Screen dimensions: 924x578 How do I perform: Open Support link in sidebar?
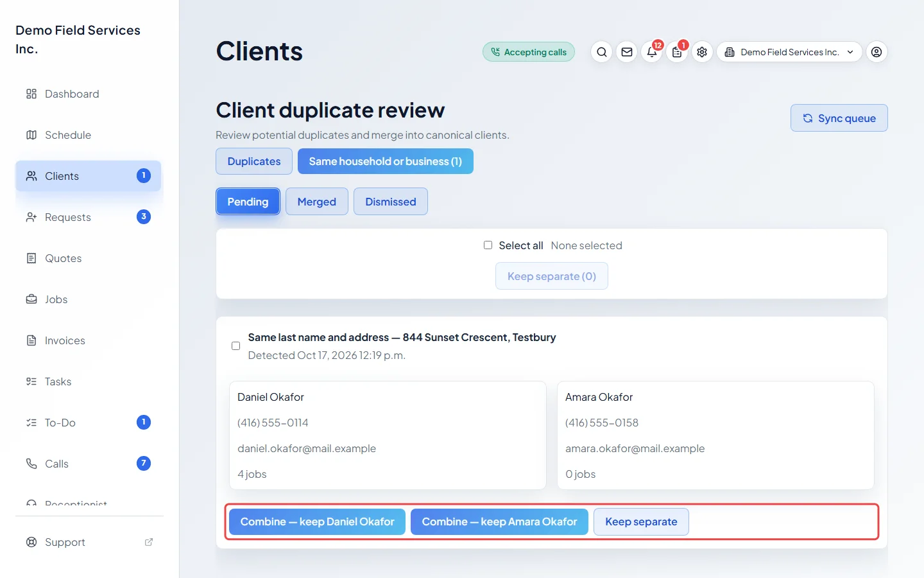coord(89,542)
